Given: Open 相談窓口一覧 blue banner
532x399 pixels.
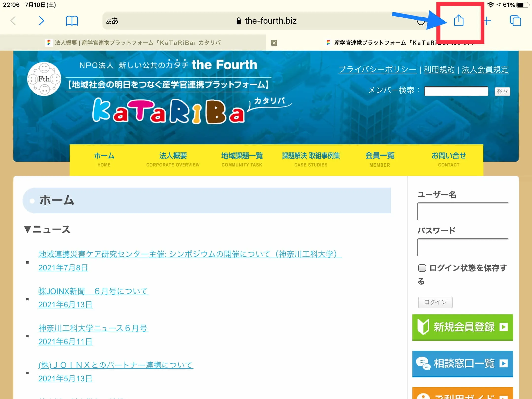Looking at the screenshot, I should point(462,364).
